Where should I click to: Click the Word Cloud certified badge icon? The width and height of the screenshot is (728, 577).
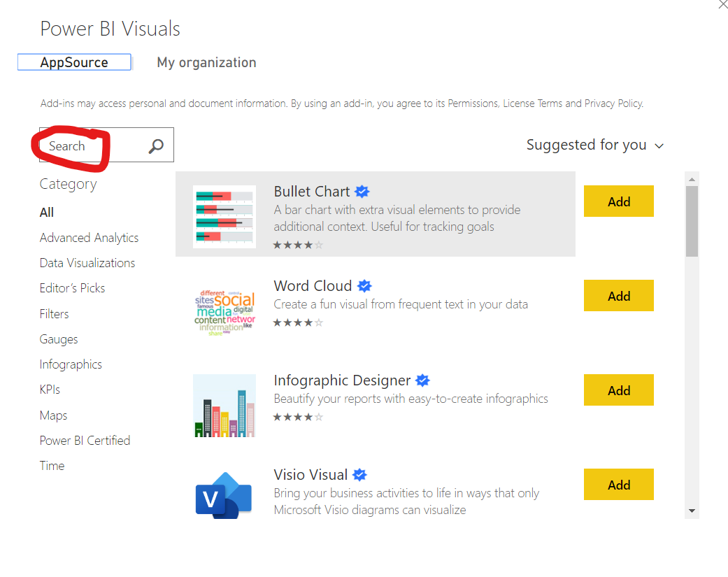[x=364, y=285]
